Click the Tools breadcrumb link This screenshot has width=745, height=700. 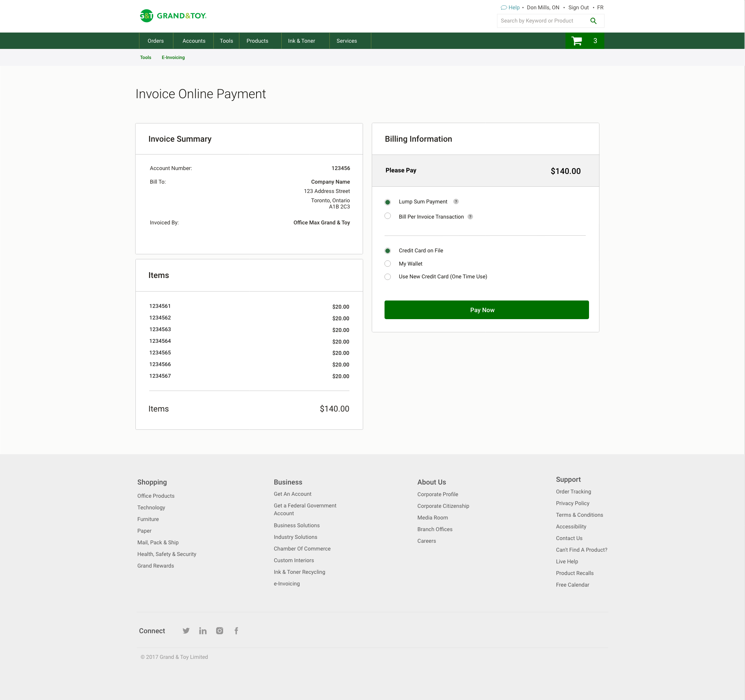click(x=146, y=57)
